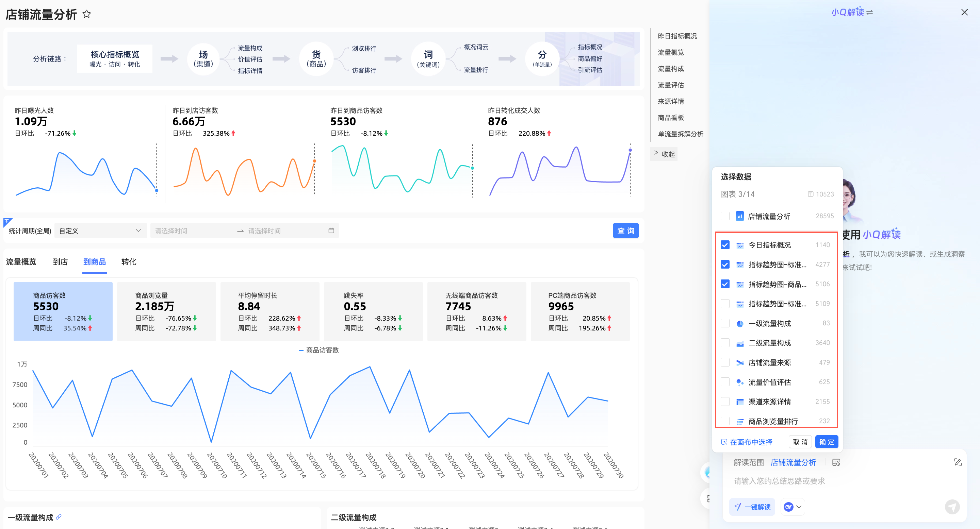This screenshot has height=529, width=980.
Task: Click the 店铺流量分析 dashboard chart icon
Action: click(739, 216)
